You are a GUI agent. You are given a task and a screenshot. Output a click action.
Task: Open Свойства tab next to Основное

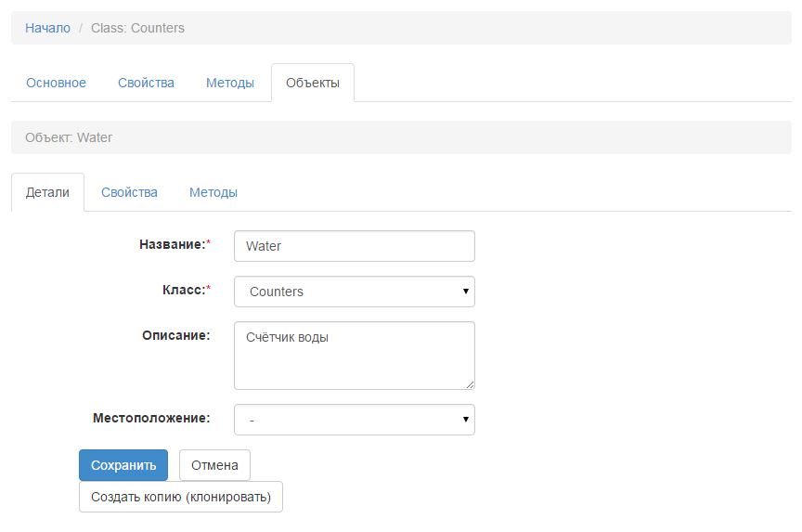[x=146, y=83]
